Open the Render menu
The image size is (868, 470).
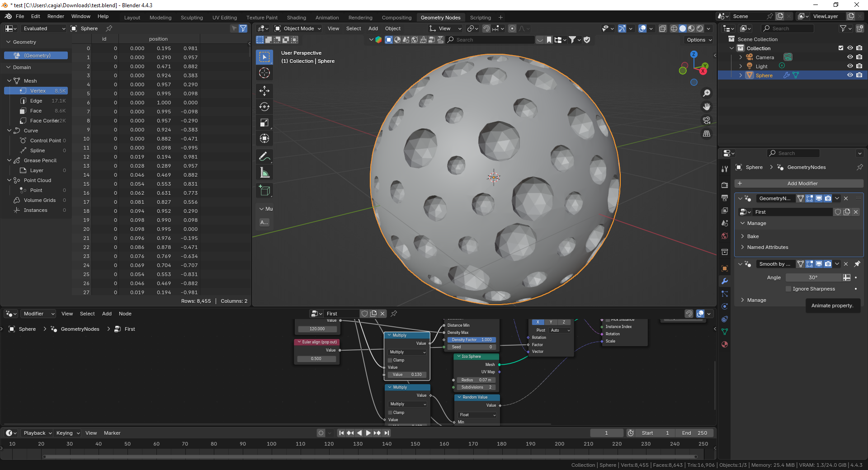(56, 16)
